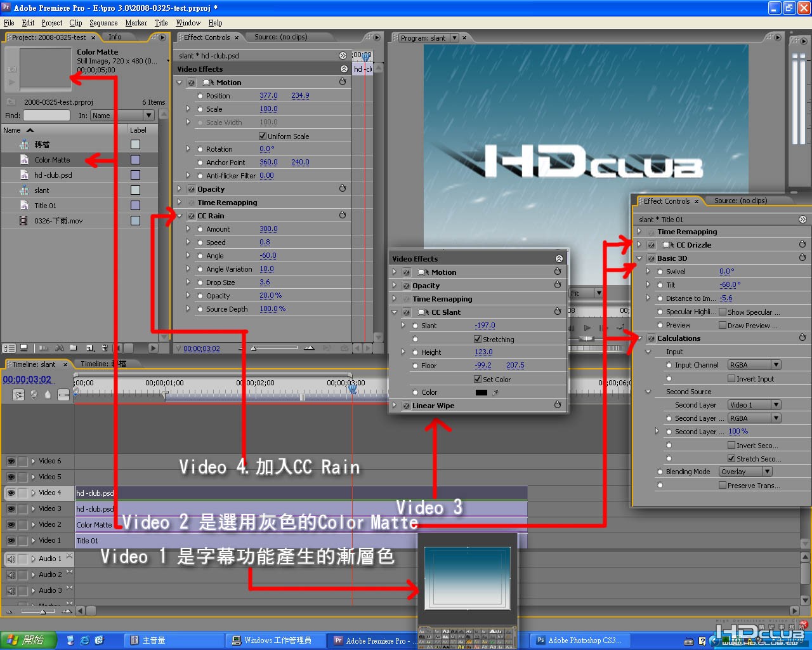Open the Input Channel RGBA dropdown
The width and height of the screenshot is (812, 650).
click(754, 365)
